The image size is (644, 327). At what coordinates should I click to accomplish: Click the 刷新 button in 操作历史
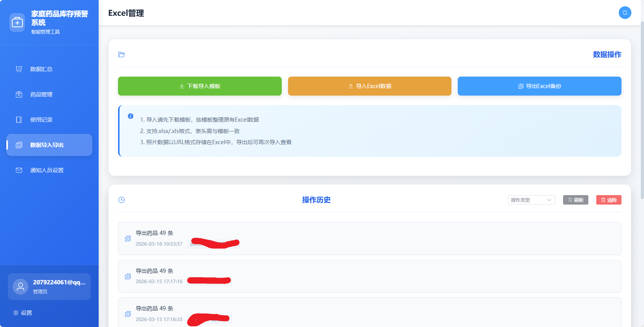575,200
